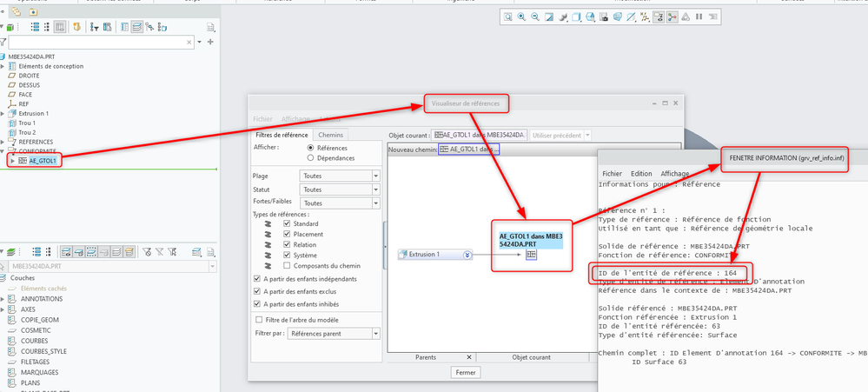The width and height of the screenshot is (868, 392).
Task: Click the AE_GTOL1 annotation icon in reference graph
Action: 531,255
